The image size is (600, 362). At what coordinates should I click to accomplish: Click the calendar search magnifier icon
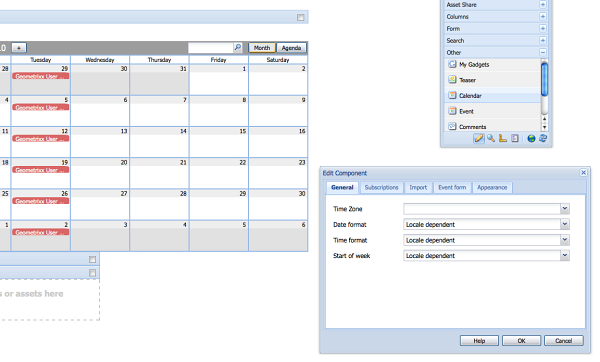point(238,47)
